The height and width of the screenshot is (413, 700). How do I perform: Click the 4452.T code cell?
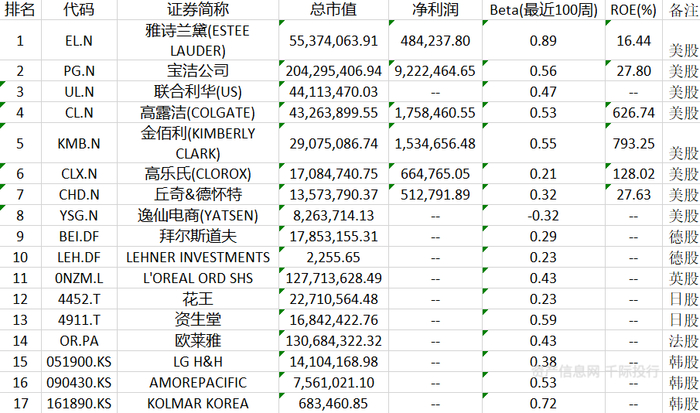click(79, 300)
